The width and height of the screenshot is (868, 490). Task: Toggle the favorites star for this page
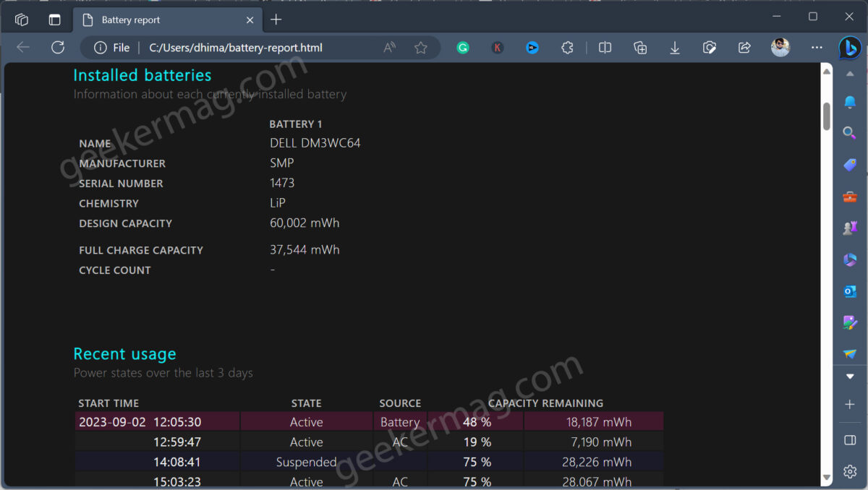(421, 47)
